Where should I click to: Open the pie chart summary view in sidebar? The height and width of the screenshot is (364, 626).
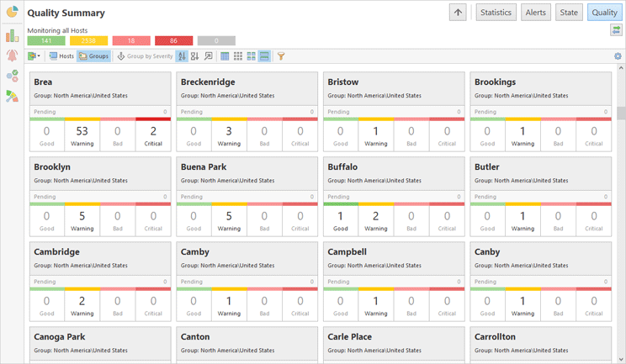[x=12, y=13]
